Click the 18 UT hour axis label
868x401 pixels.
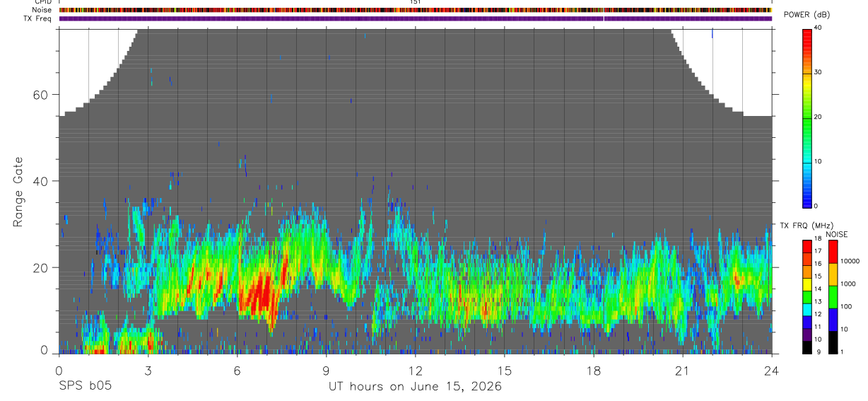click(x=593, y=370)
